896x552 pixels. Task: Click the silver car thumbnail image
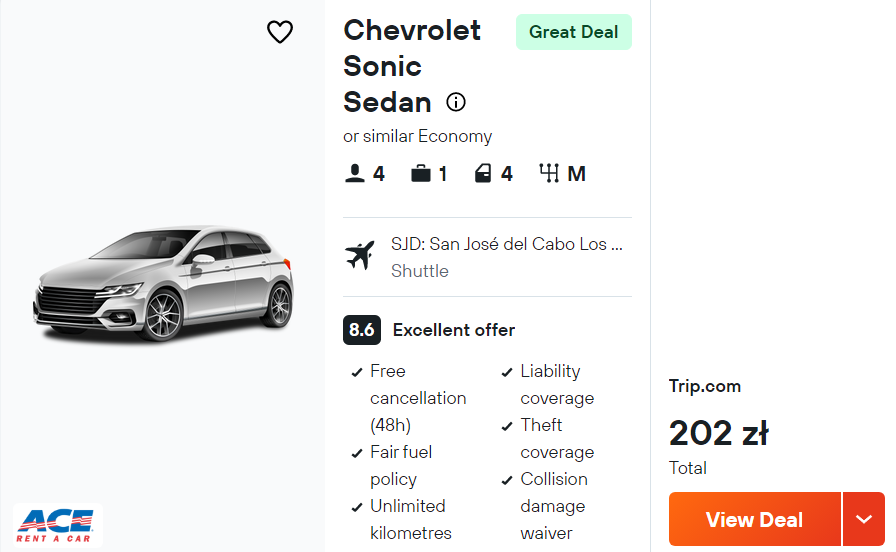coord(163,282)
